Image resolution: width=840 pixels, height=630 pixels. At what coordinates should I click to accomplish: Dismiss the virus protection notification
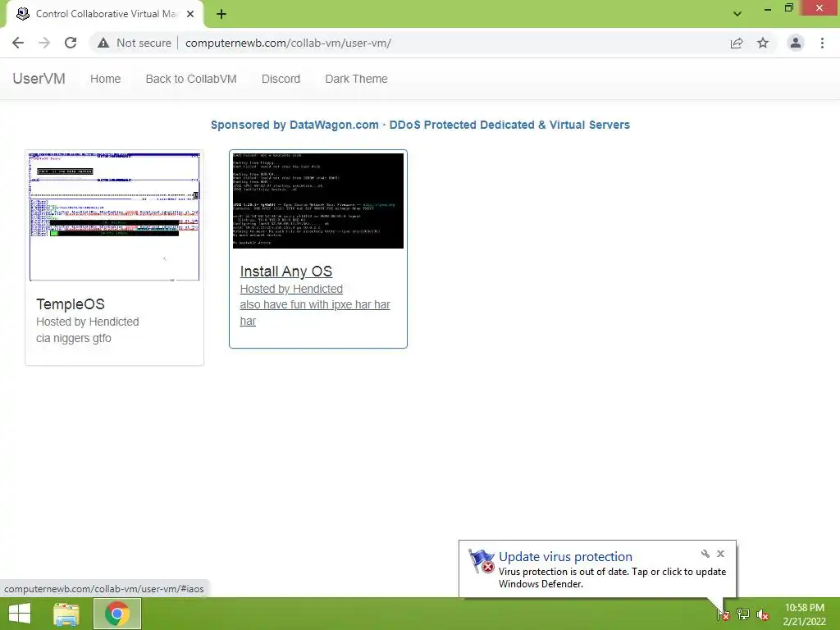(x=720, y=554)
